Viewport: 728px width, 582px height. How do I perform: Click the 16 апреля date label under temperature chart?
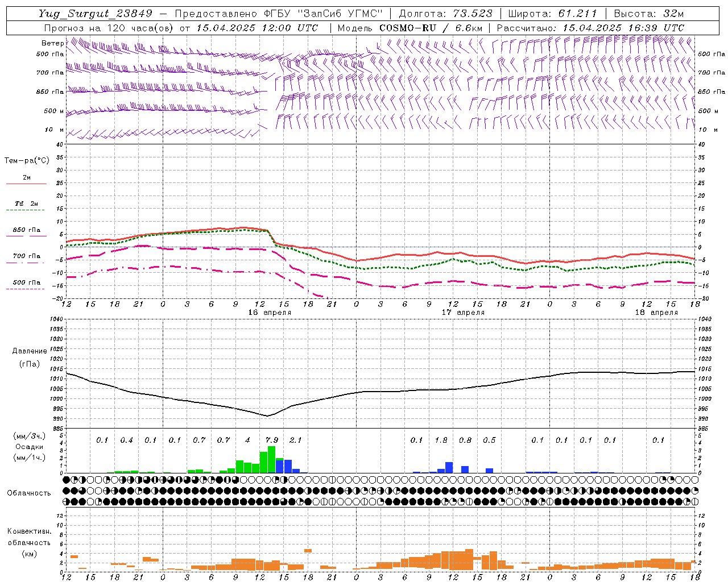pos(270,313)
